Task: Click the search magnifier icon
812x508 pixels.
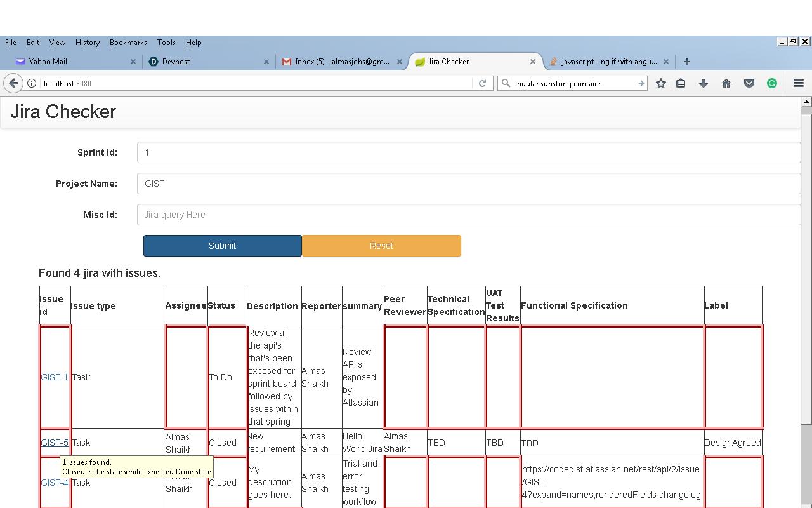Action: [x=506, y=83]
